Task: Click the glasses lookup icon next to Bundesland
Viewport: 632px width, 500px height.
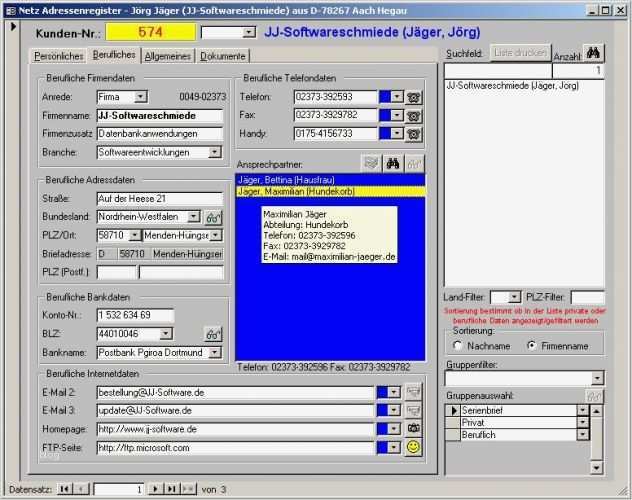Action: [x=213, y=218]
